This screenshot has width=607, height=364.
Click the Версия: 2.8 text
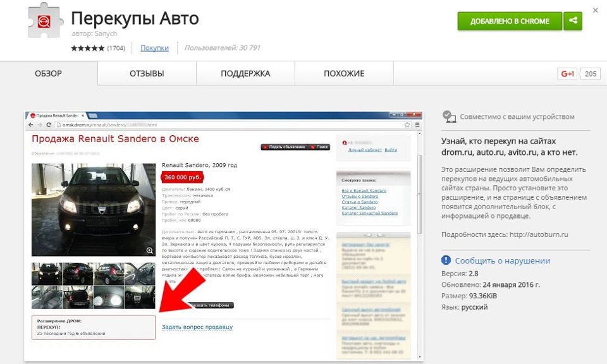[460, 274]
